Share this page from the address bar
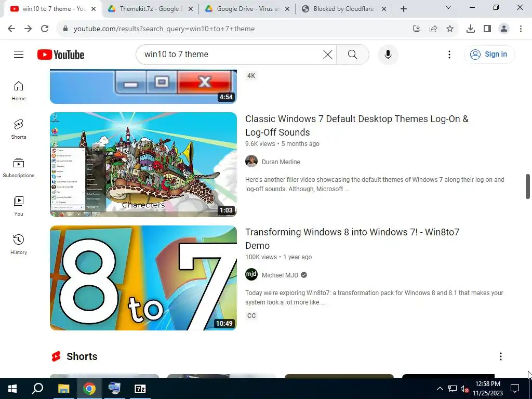 [433, 29]
